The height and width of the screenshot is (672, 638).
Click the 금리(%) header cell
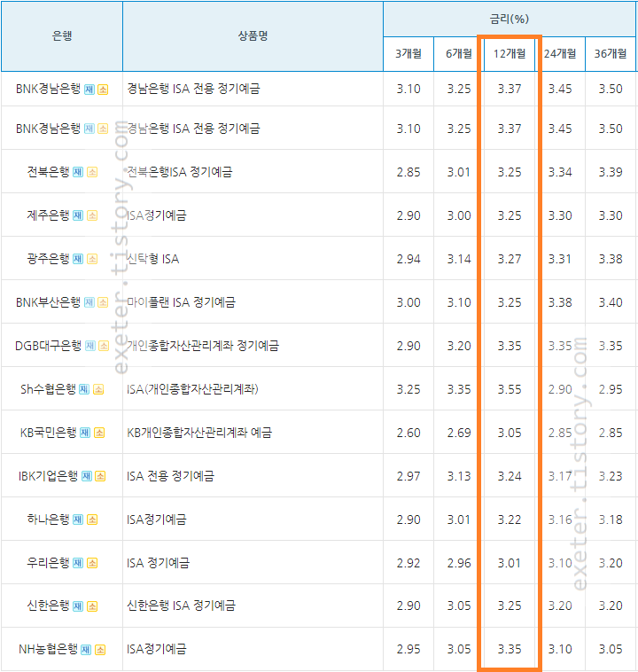coord(509,19)
